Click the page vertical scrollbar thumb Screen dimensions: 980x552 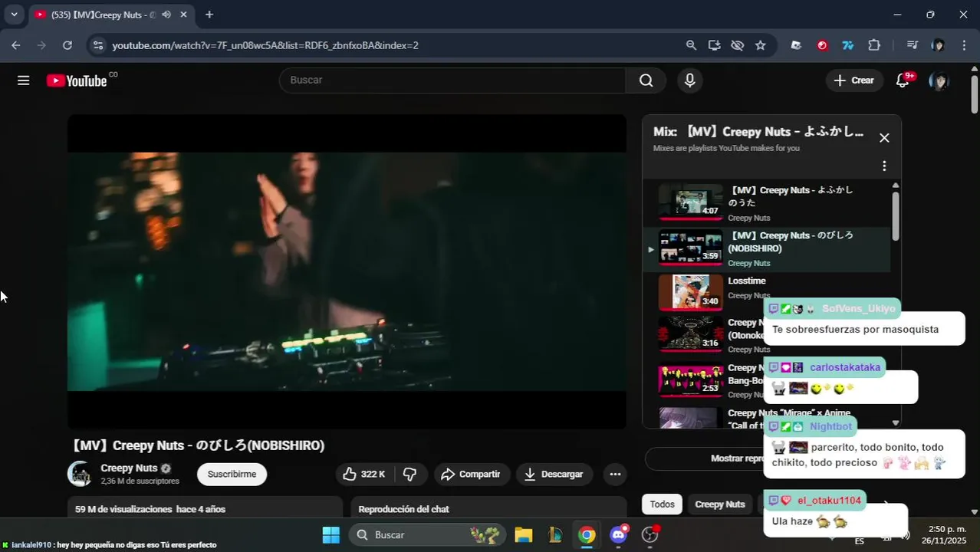(x=975, y=94)
